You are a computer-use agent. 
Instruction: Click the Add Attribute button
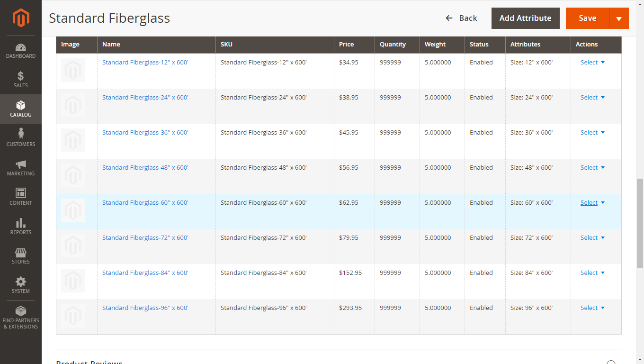tap(525, 18)
